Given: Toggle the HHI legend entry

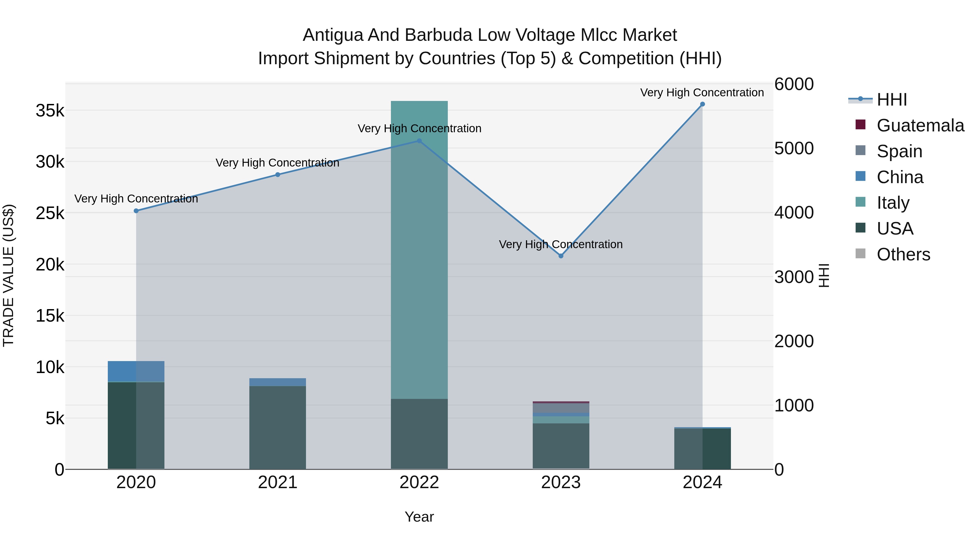Looking at the screenshot, I should pyautogui.click(x=878, y=100).
